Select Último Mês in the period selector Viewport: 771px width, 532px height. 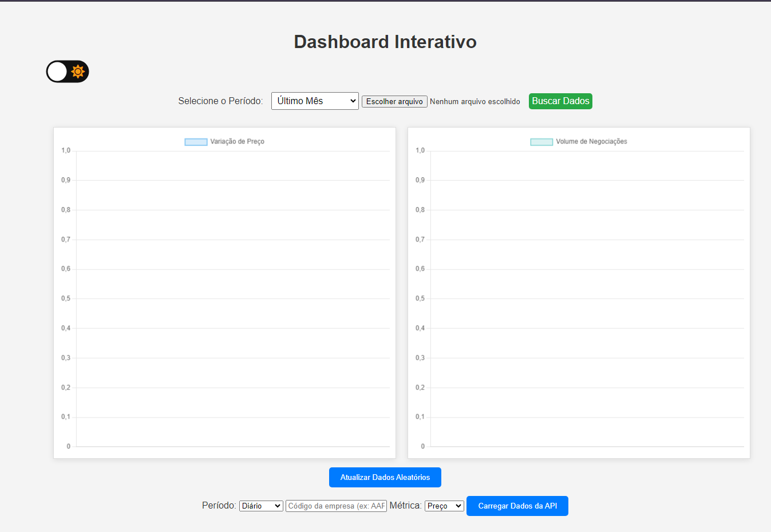click(x=315, y=101)
